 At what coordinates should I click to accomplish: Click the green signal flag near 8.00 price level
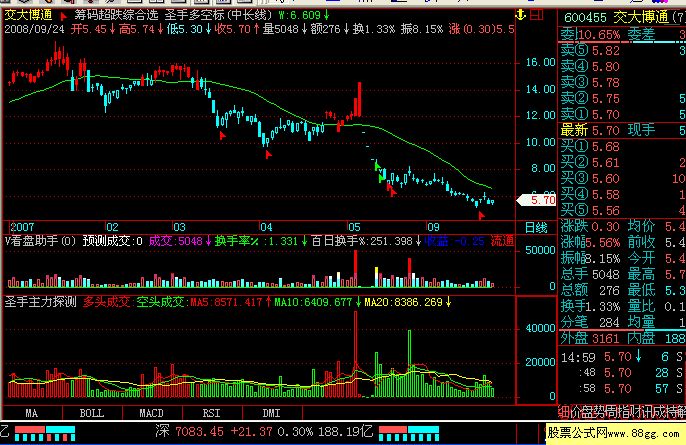pos(378,166)
